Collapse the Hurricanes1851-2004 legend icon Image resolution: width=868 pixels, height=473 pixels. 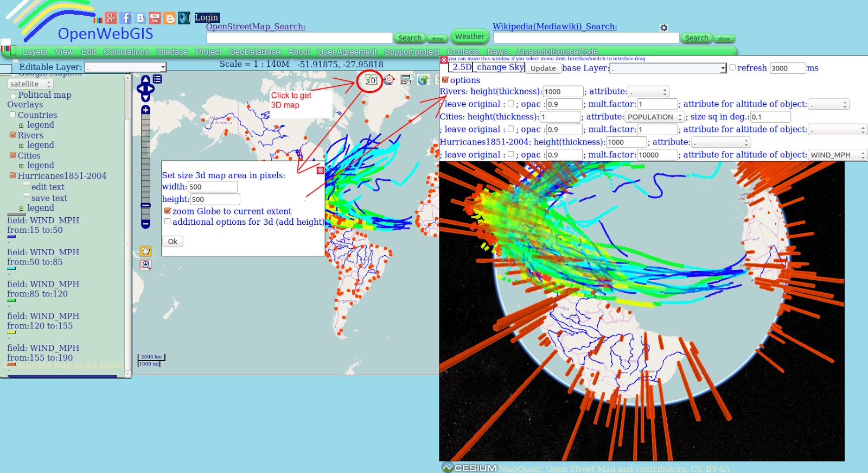(21, 209)
